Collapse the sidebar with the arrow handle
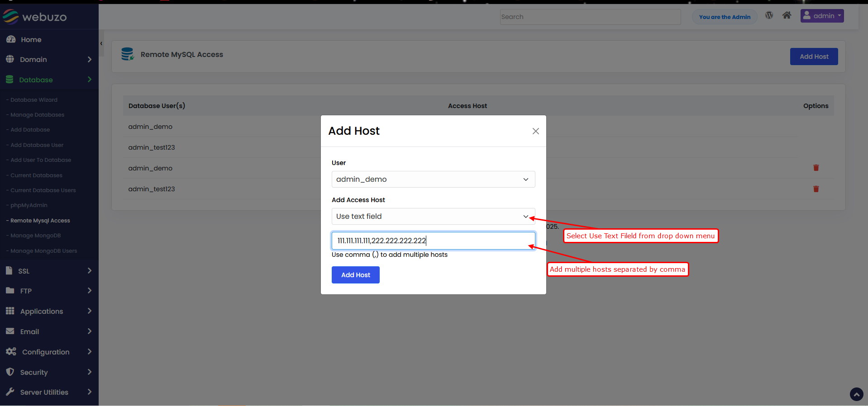Viewport: 868px width, 406px height. coord(101,44)
